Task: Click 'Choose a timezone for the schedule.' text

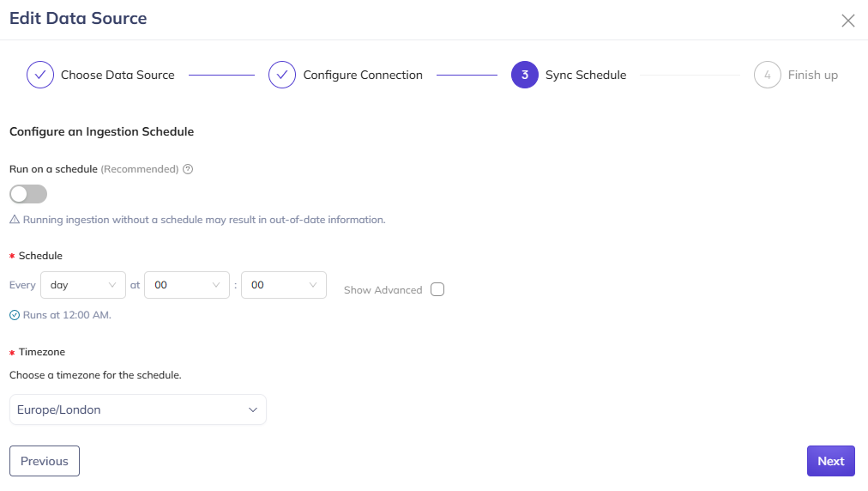Action: (95, 375)
